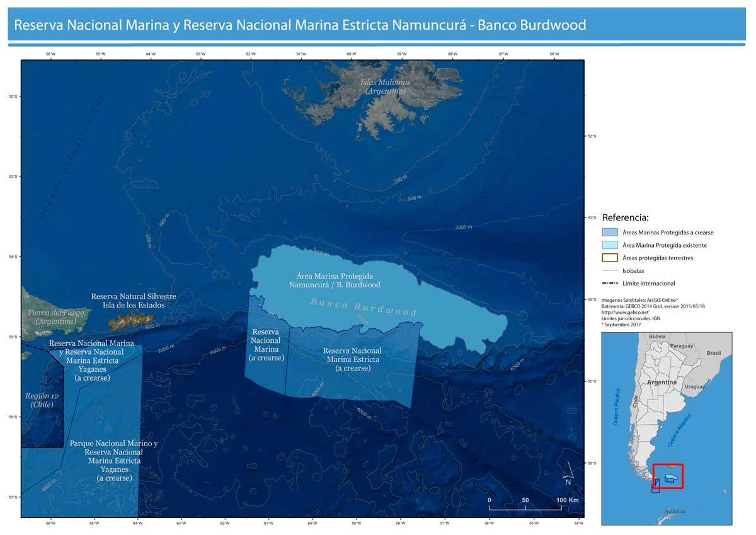This screenshot has height=535, width=756.
Task: Click the 'Límite internacional' legend label
Action: pos(649,284)
